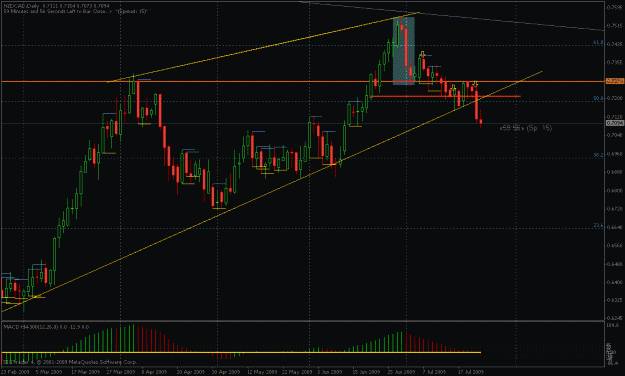Screen dimensions: 625x376
Task: Click the 61.8 Fibonacci level label
Action: [x=598, y=42]
